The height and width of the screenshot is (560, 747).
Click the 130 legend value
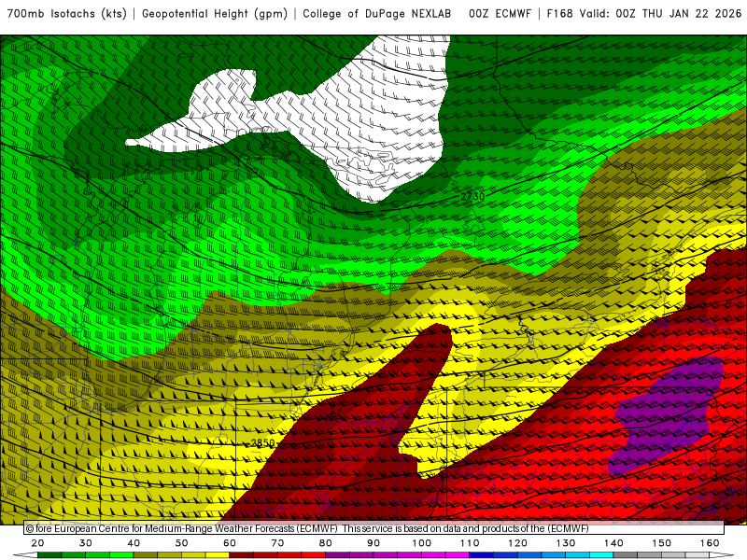[566, 543]
